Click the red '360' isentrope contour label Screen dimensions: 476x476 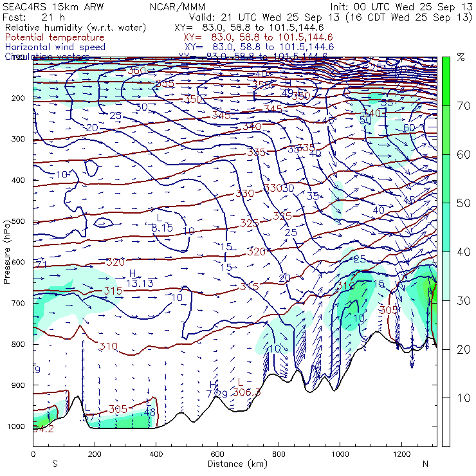coord(136,71)
